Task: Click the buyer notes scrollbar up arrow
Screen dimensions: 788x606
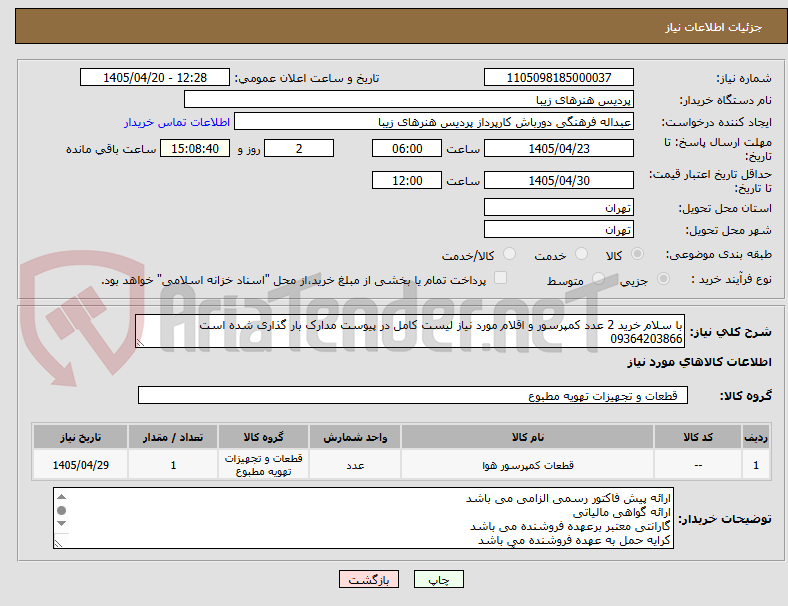Action: tap(61, 497)
